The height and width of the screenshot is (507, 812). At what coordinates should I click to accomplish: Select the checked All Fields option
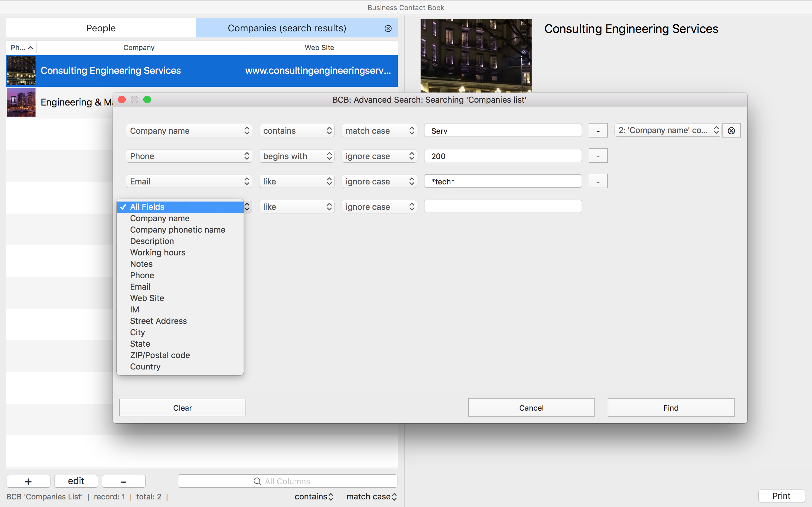(147, 207)
